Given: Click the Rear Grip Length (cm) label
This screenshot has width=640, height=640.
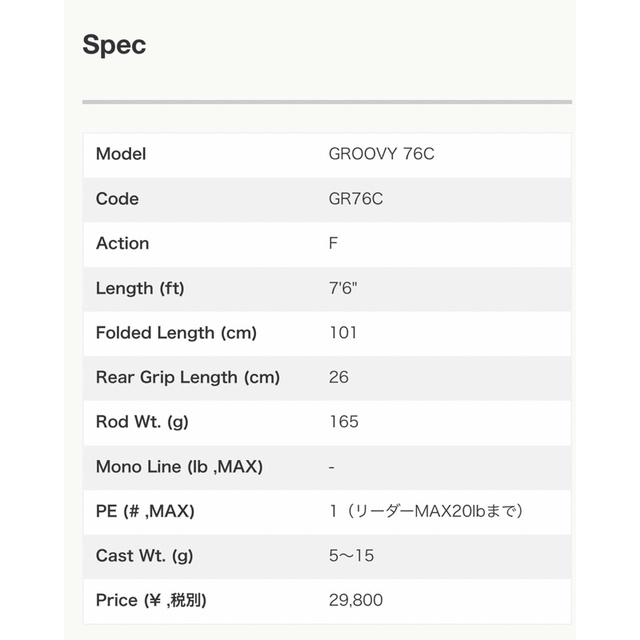Looking at the screenshot, I should click(188, 377).
